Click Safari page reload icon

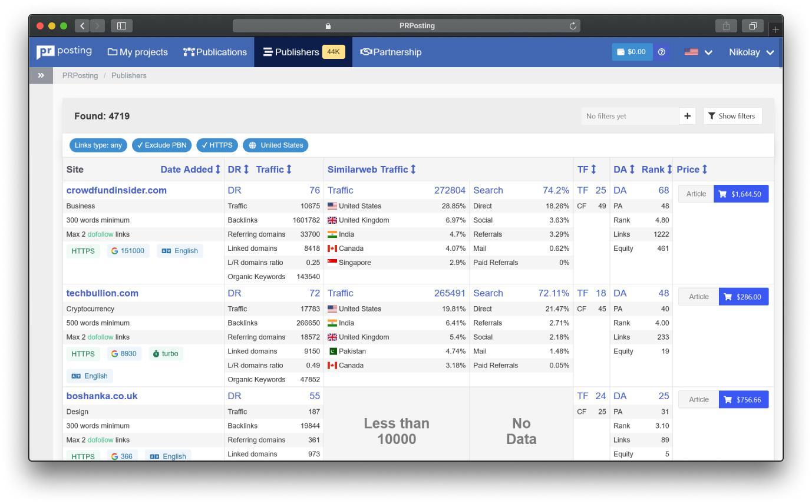pyautogui.click(x=572, y=26)
